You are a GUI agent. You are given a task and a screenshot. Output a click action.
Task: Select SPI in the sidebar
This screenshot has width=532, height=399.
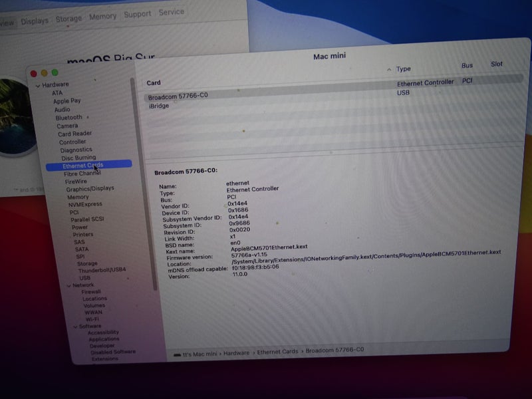(80, 257)
